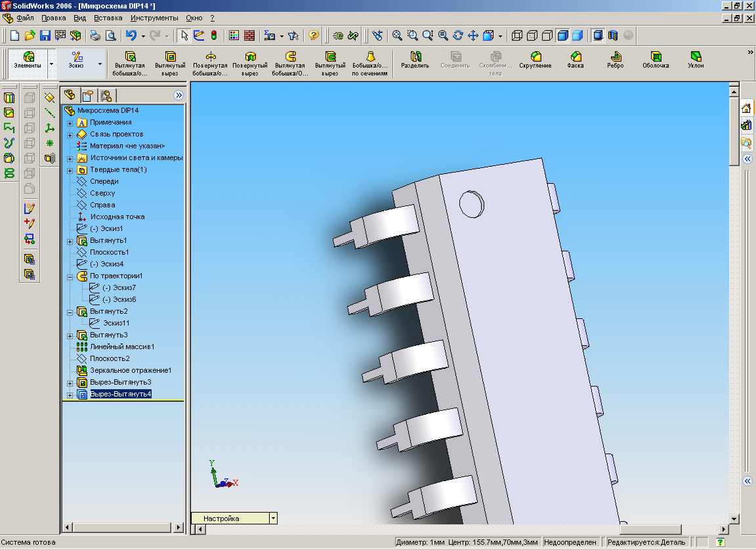
Task: Expand Источники света и камеры node
Action: pyautogui.click(x=70, y=159)
